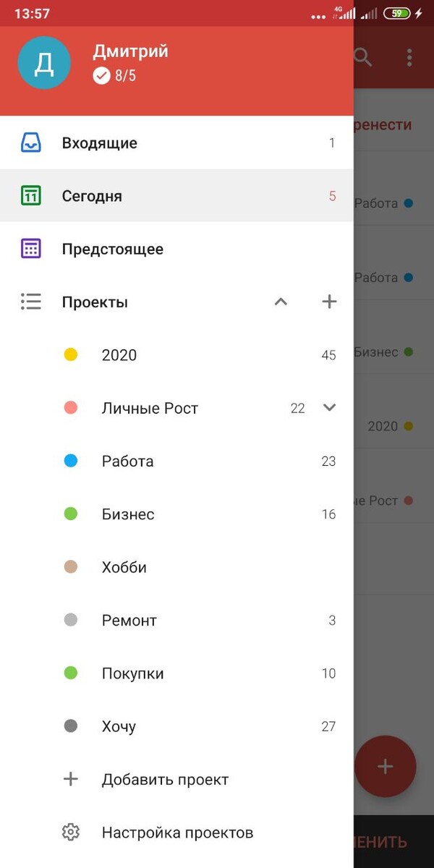Open the Бизнес project
Image resolution: width=434 pixels, height=868 pixels.
129,514
